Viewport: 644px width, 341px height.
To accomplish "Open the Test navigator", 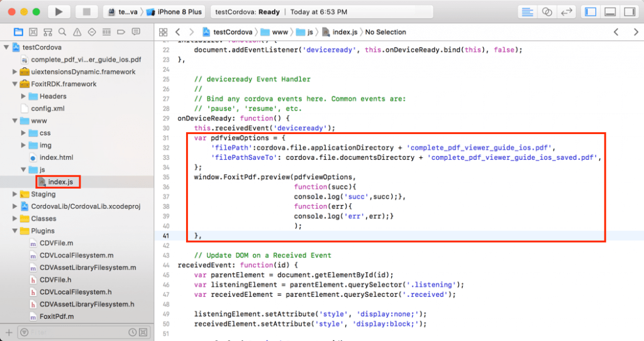I will point(92,32).
